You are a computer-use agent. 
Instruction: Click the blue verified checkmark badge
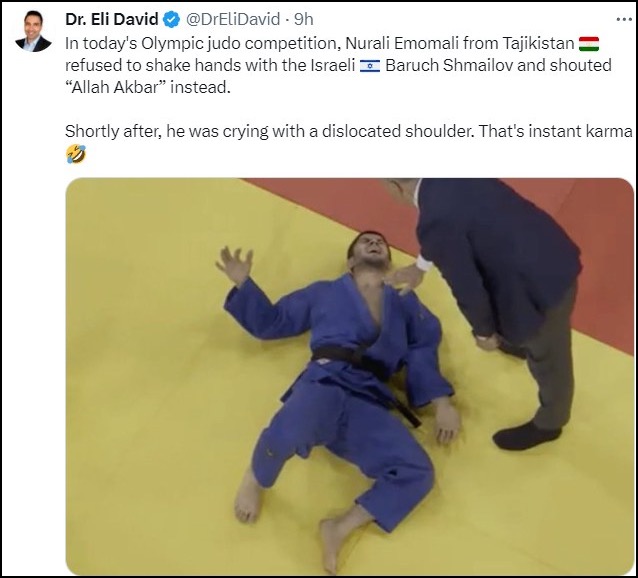171,20
